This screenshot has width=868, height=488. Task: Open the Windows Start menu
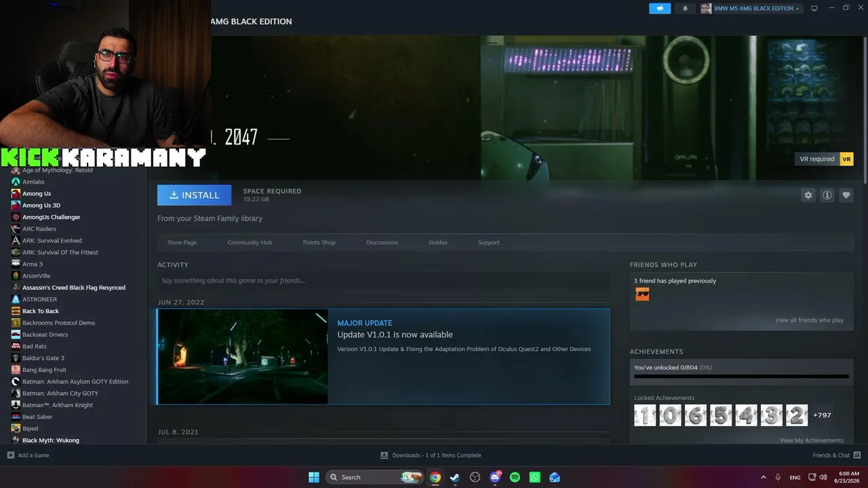[x=314, y=477]
